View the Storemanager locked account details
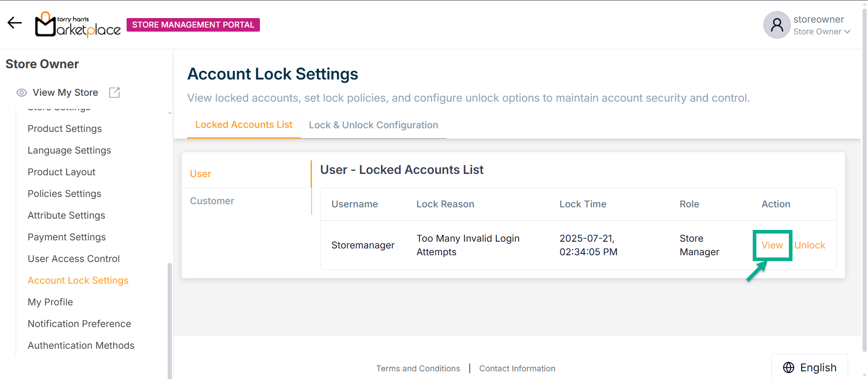 772,245
